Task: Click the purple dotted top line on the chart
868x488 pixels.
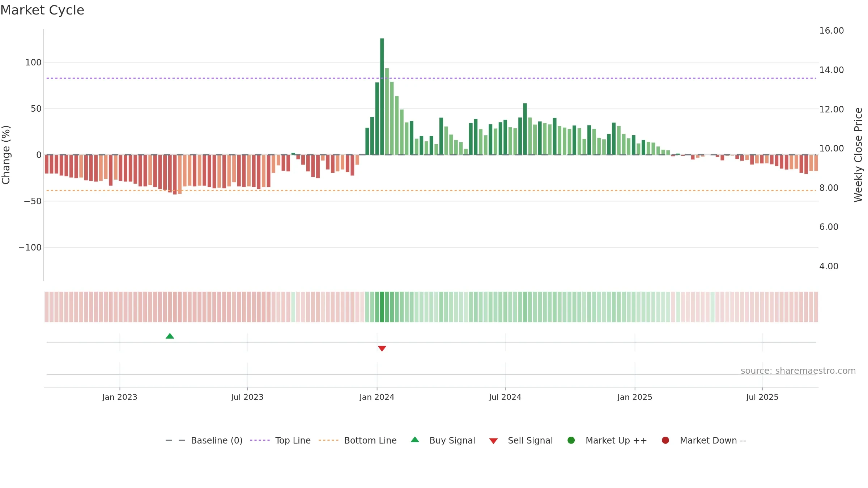Action: (x=431, y=78)
